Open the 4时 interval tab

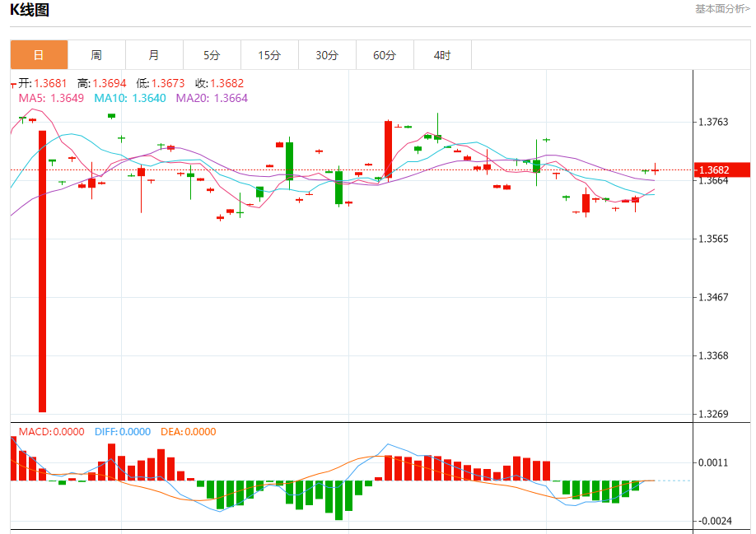tap(442, 55)
